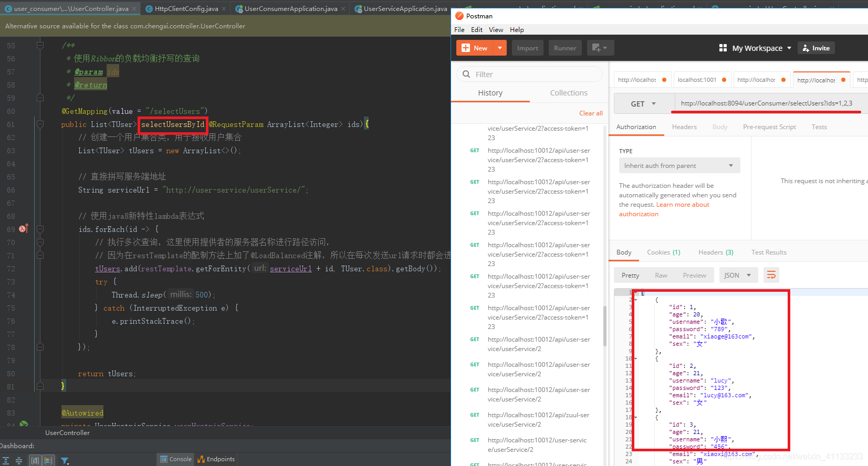Click the plus New button in Postman
This screenshot has width=868, height=466.
tap(475, 48)
